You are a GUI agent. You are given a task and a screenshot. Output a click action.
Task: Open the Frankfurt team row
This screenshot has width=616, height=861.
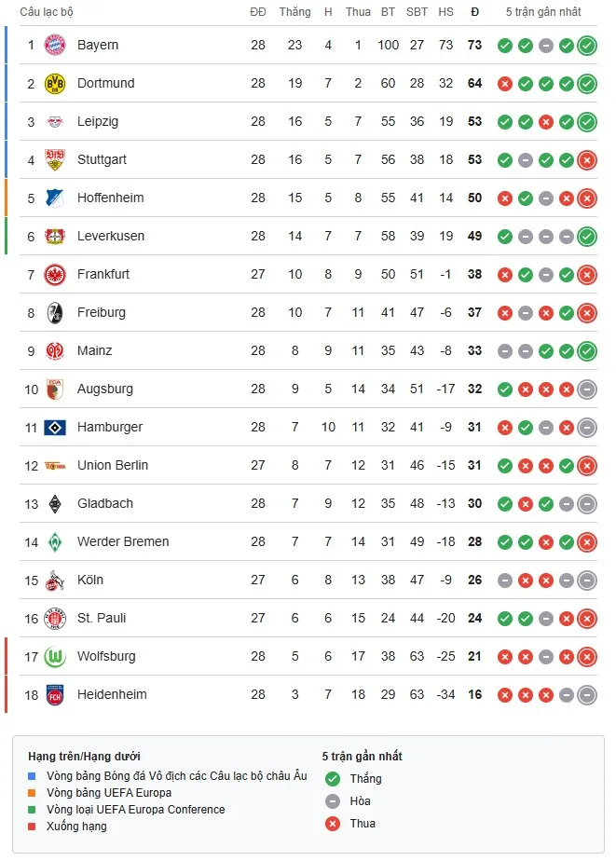[103, 274]
